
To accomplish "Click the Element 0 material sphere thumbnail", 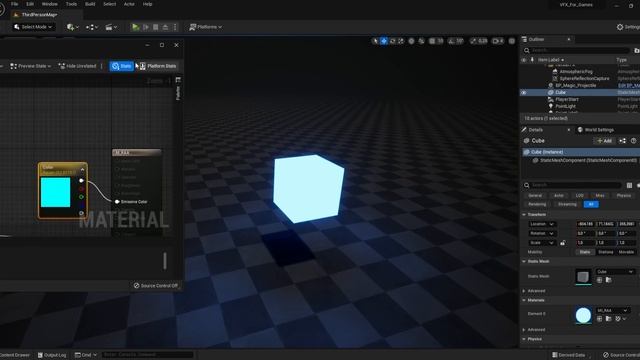I will 583,315.
